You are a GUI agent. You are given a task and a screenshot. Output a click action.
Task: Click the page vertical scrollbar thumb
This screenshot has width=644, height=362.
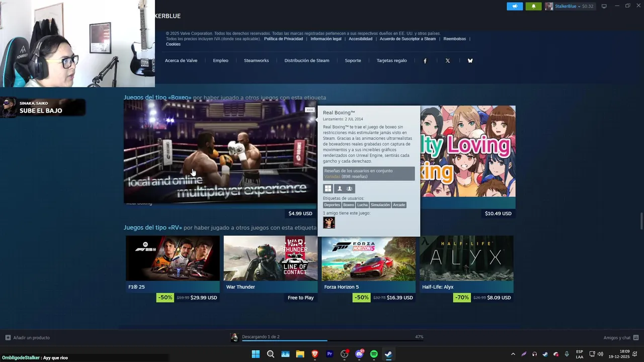[641, 220]
